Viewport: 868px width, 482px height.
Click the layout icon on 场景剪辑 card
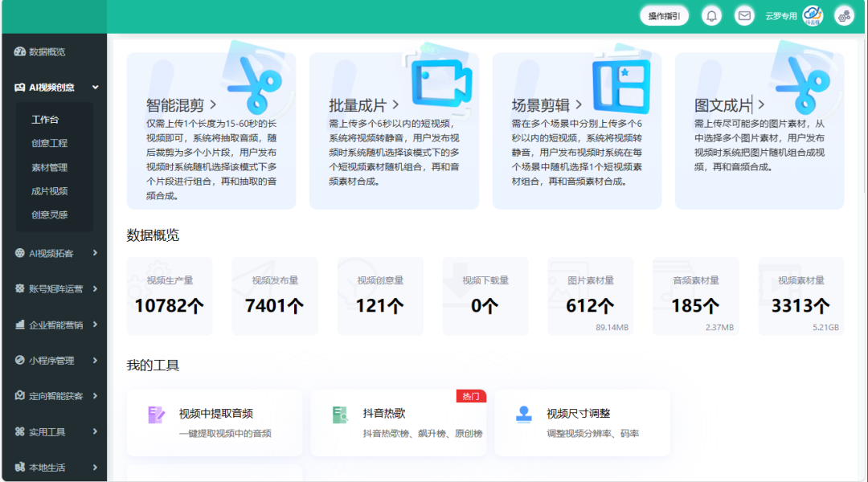pyautogui.click(x=621, y=83)
